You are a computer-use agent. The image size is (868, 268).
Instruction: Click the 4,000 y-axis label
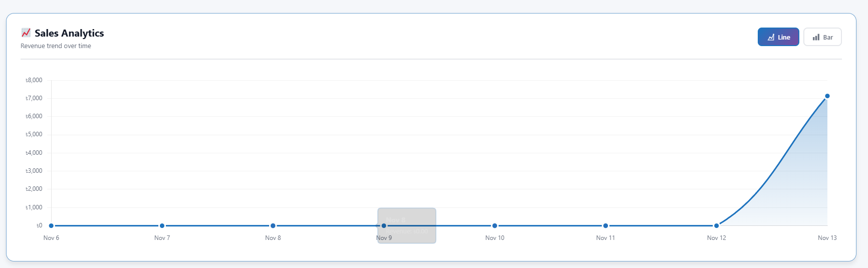[34, 153]
